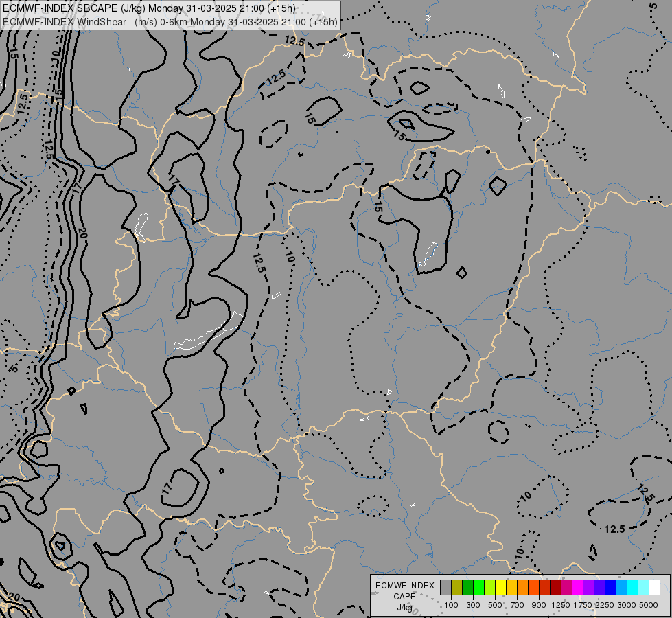
Task: Click the legend label 5000
Action: pos(649,605)
